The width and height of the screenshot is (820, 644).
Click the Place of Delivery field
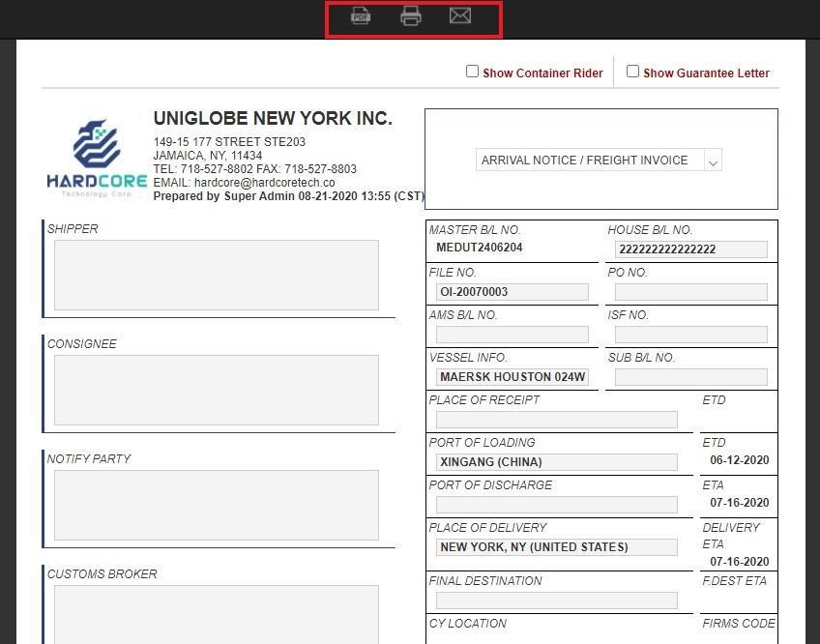click(x=556, y=547)
